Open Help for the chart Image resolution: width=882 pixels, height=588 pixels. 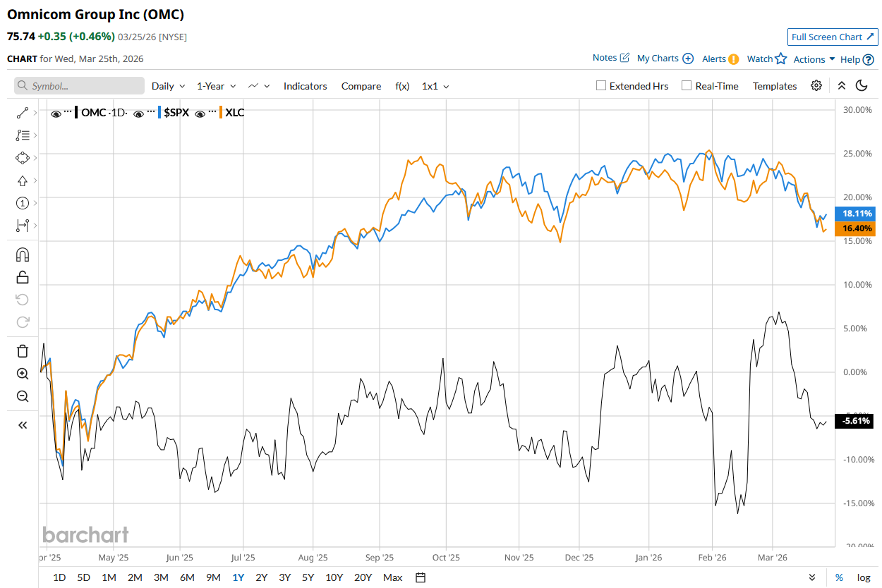click(x=857, y=60)
